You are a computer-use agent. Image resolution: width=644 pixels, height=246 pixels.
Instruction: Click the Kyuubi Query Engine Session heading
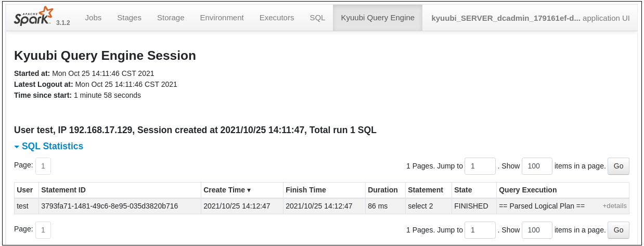point(105,56)
